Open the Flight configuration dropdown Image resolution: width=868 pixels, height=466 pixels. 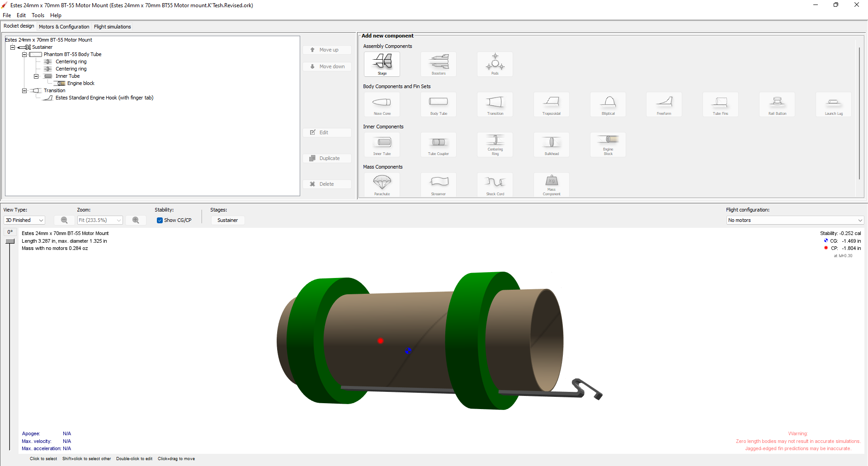tap(795, 220)
